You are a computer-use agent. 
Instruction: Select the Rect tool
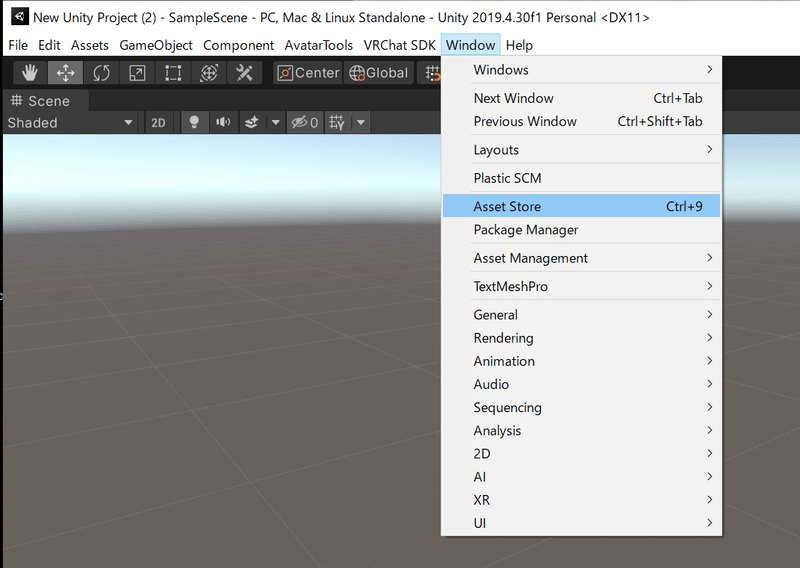173,73
